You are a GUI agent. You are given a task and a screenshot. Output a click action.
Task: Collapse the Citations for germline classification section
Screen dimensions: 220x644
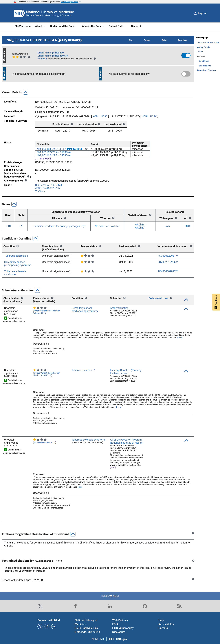pos(73,534)
